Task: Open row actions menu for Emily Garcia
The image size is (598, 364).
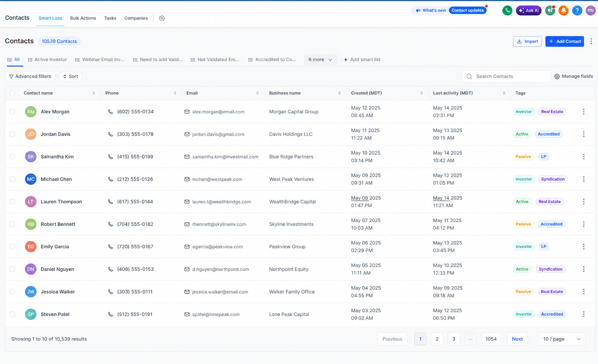Action: pos(583,247)
